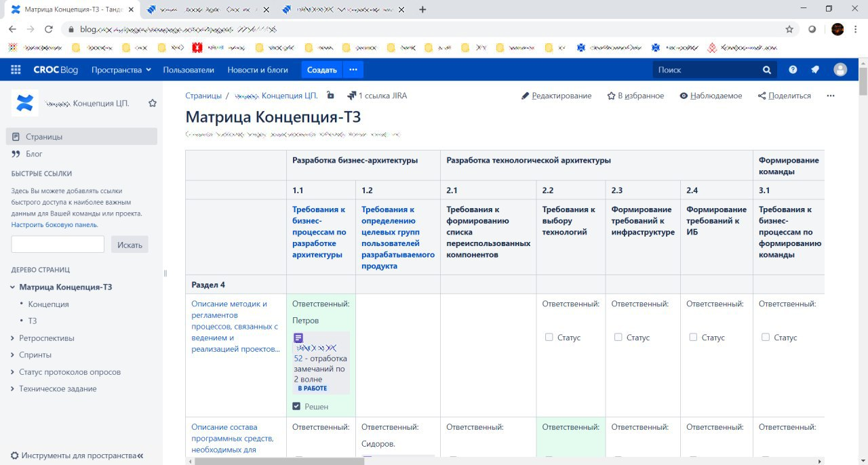Check the Статус checkbox in column 3.1
The height and width of the screenshot is (465, 868).
point(766,337)
